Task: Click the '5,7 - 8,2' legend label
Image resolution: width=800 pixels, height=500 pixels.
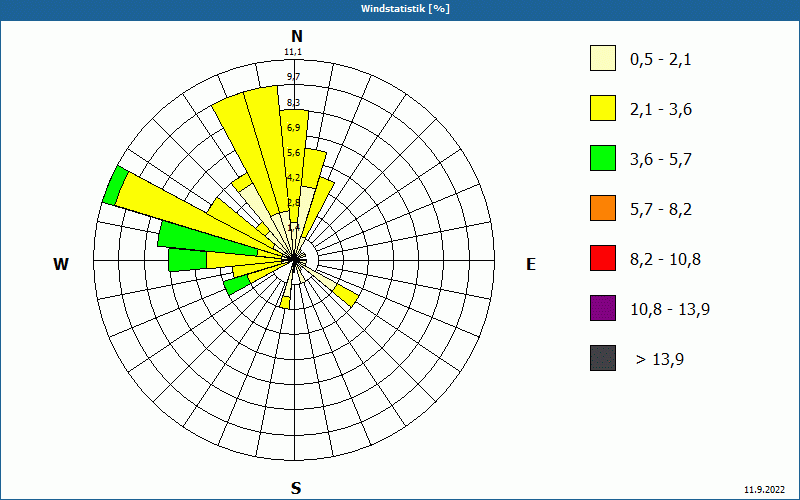Action: (x=661, y=210)
